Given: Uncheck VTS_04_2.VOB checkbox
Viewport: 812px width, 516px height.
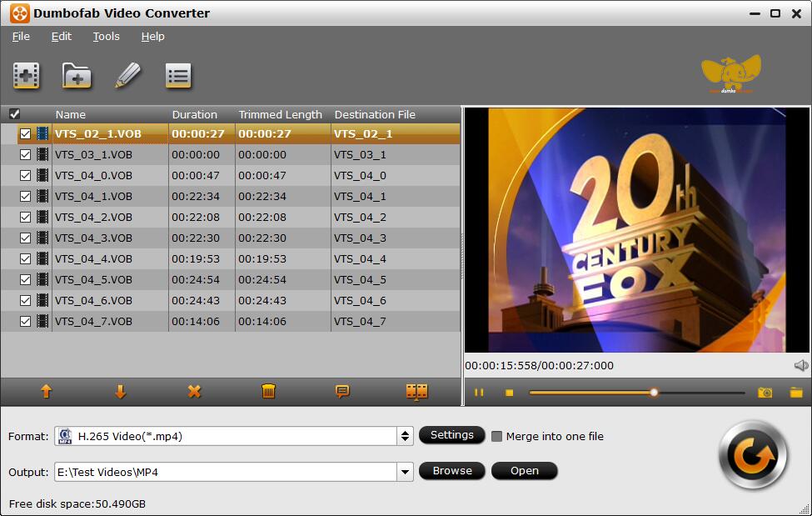Looking at the screenshot, I should [x=25, y=217].
